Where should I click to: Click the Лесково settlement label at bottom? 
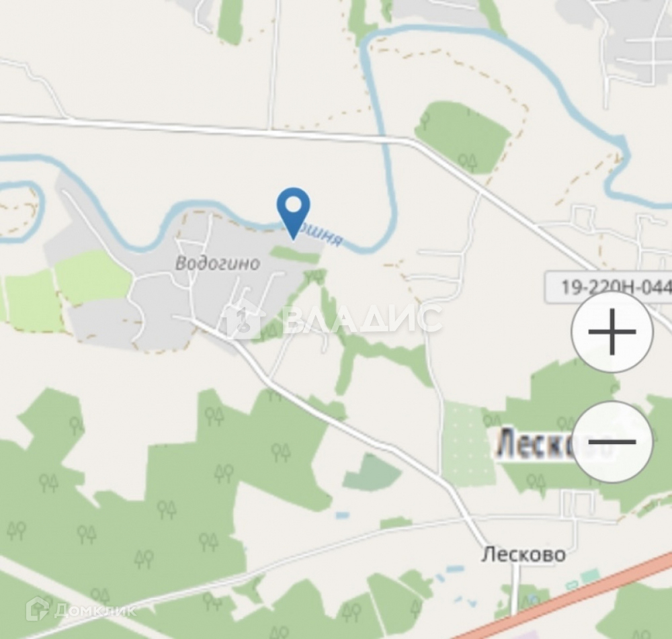523,554
